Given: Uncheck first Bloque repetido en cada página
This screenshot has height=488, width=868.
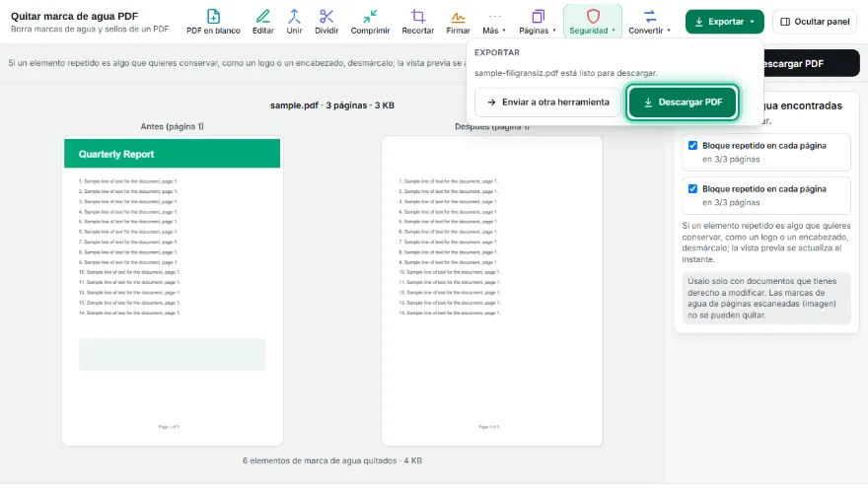Looking at the screenshot, I should (692, 146).
